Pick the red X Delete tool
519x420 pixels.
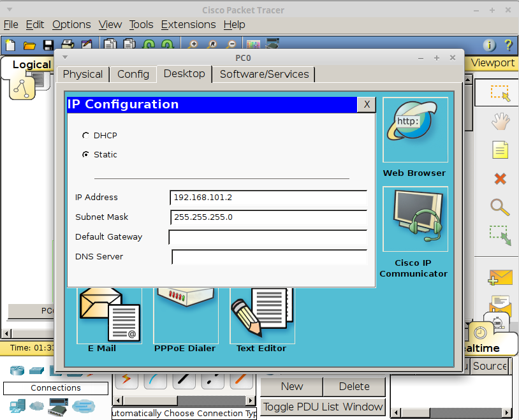pos(500,178)
